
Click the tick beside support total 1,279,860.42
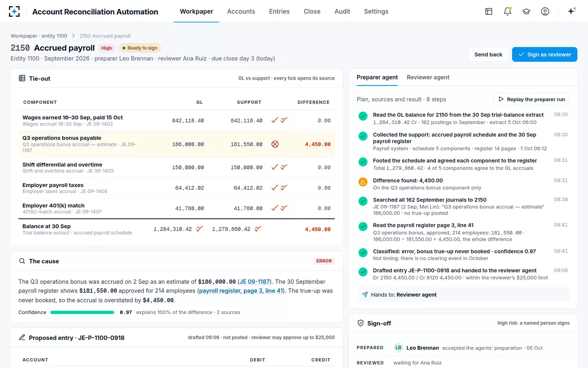258,229
